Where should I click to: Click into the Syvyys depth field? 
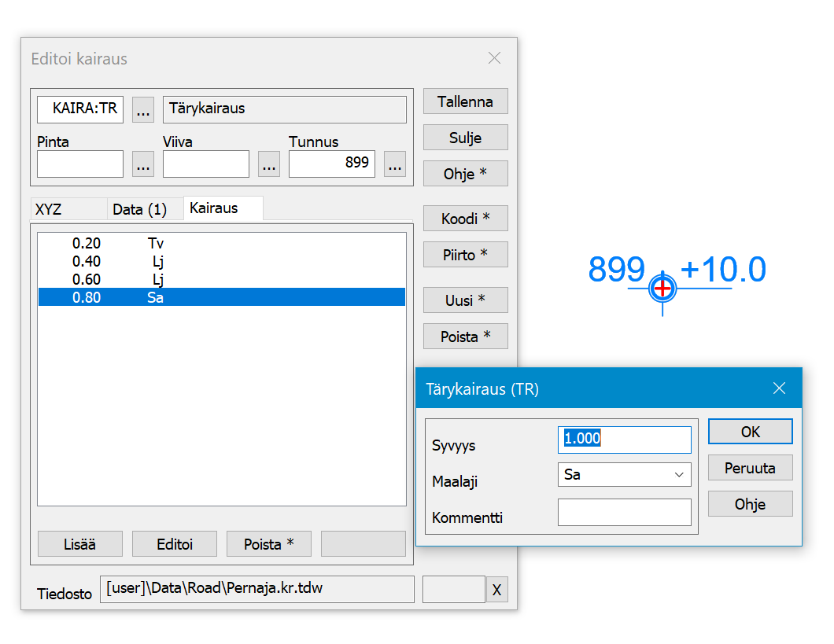click(624, 439)
